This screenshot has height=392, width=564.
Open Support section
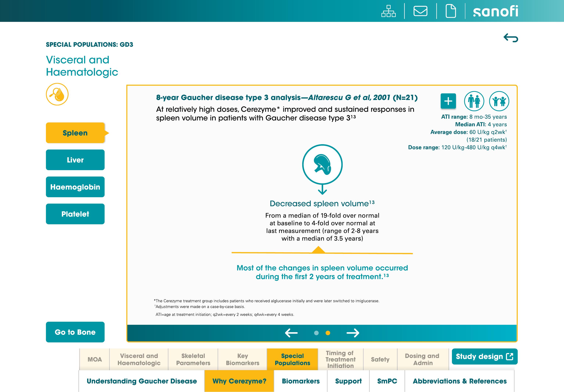click(x=348, y=381)
